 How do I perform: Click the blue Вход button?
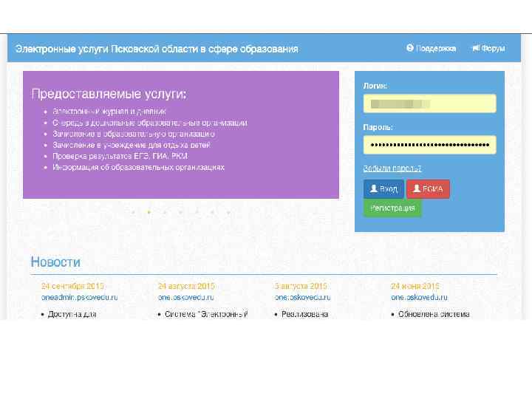tap(383, 189)
